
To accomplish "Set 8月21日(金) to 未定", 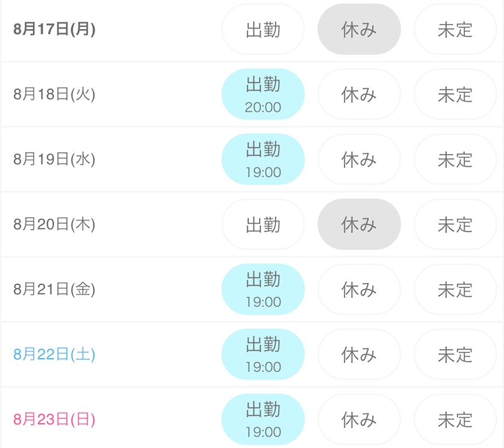I will pyautogui.click(x=455, y=289).
